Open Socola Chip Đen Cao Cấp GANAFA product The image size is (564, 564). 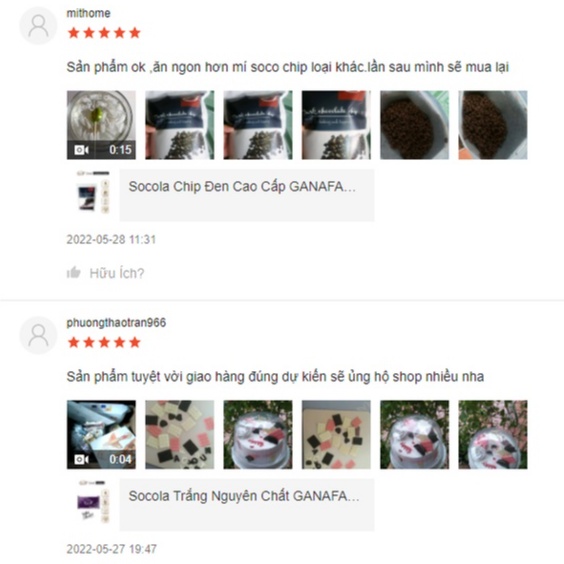click(x=247, y=195)
